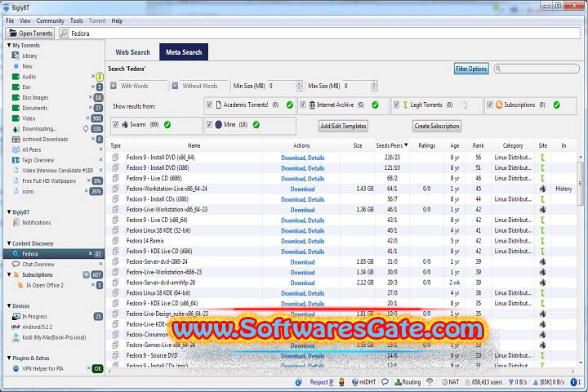Collapse the Plugins & Extras section
This screenshot has height=392, width=588.
click(9, 359)
